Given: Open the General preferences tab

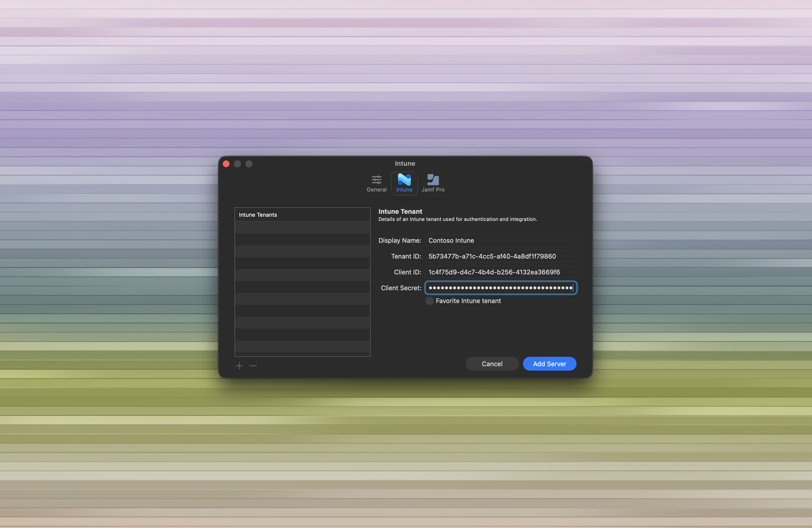Looking at the screenshot, I should pos(376,184).
